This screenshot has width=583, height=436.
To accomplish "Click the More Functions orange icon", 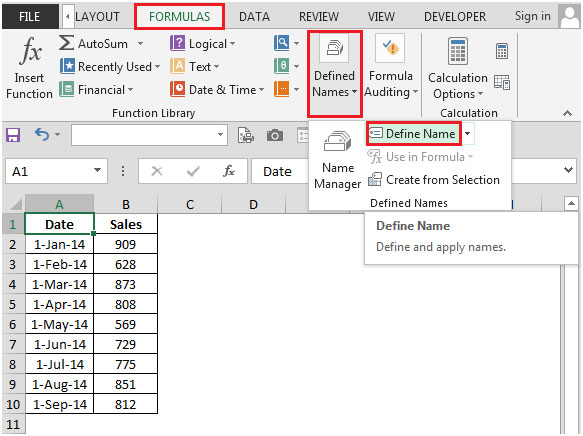I will [281, 89].
